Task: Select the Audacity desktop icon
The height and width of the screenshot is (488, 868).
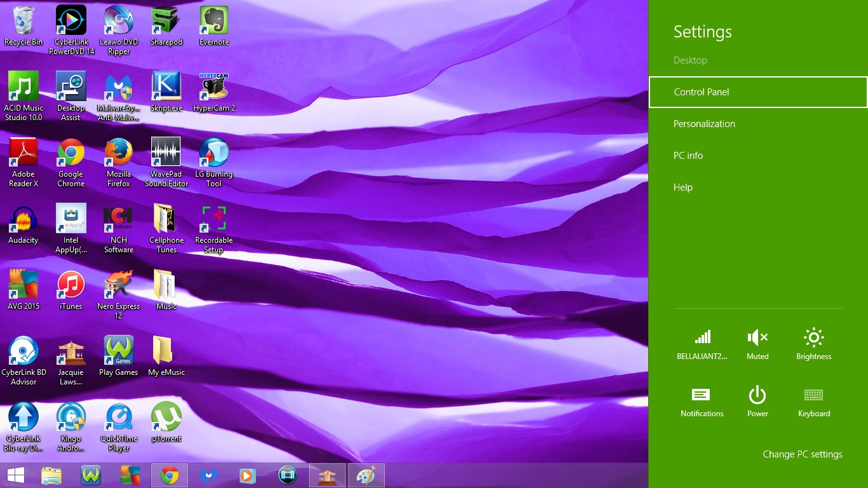Action: (24, 224)
